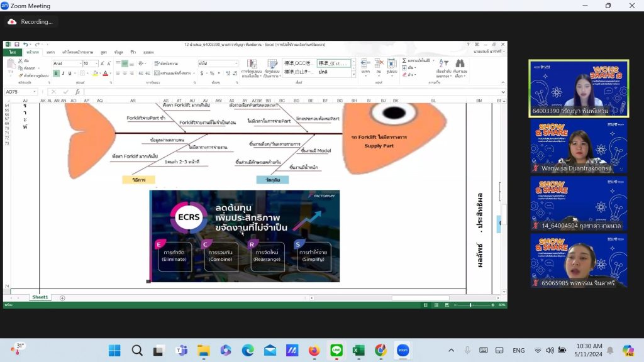Screen dimensions: 644x362
Task: Switch to the Insert ribbon tab
Action: pyautogui.click(x=50, y=52)
